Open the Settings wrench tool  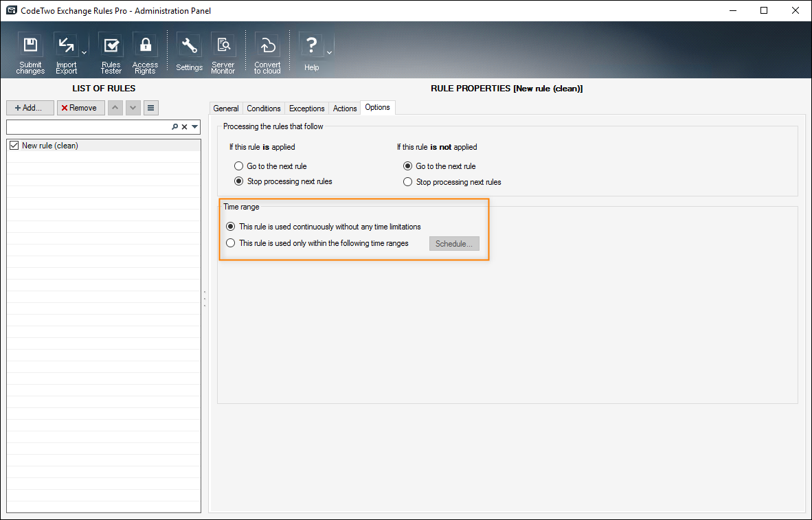point(189,52)
